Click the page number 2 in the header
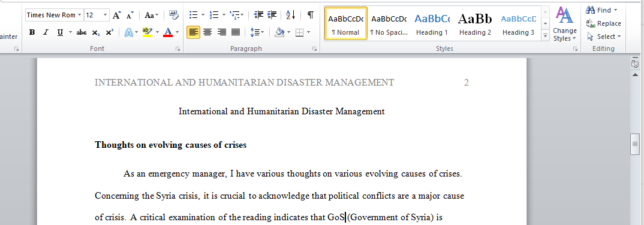Viewport: 644px width, 225px height. coord(466,83)
